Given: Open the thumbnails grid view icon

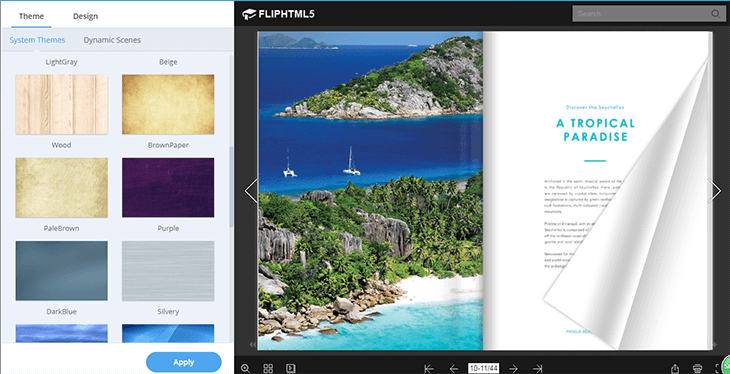Looking at the screenshot, I should (268, 368).
